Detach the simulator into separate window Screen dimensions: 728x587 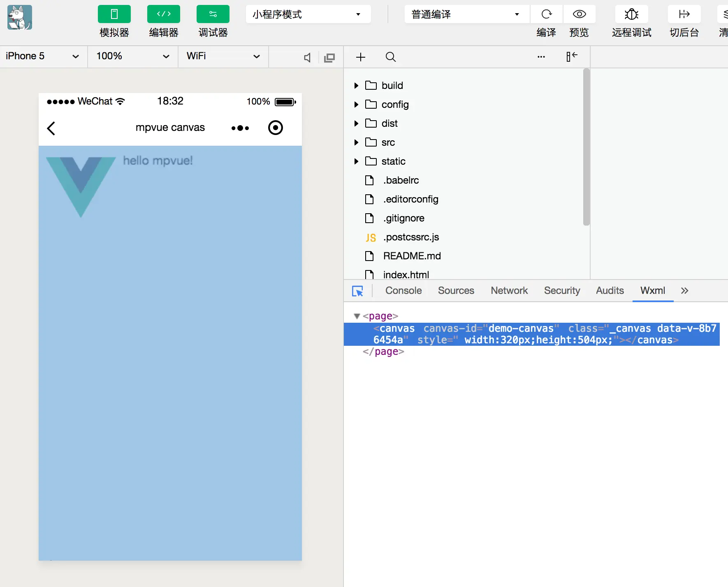[x=329, y=58]
